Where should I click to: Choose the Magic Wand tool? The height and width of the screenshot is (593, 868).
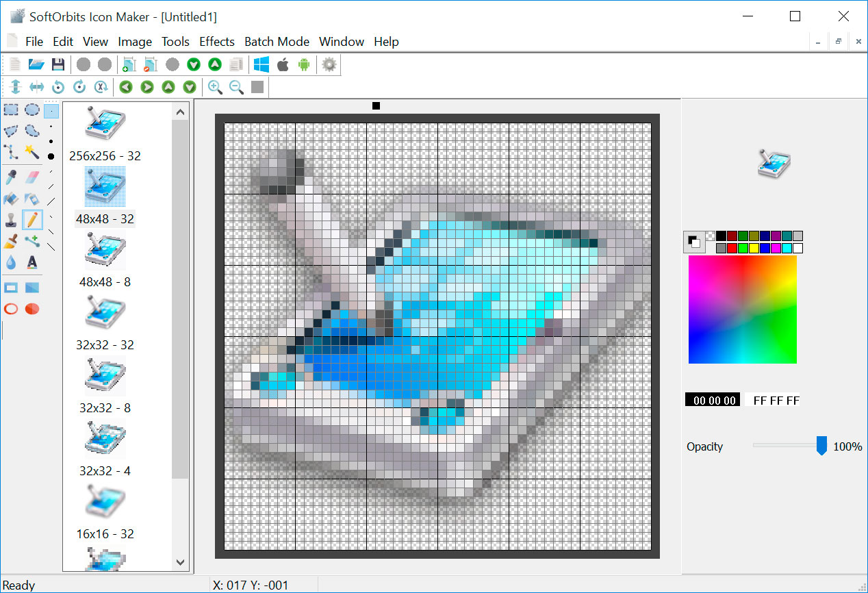33,153
